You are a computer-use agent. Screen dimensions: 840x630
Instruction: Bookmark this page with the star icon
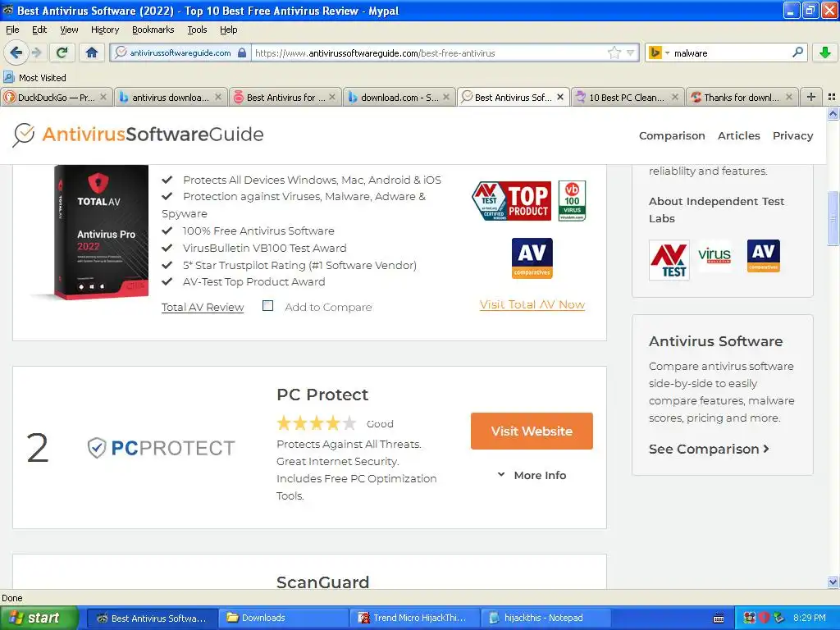(614, 52)
